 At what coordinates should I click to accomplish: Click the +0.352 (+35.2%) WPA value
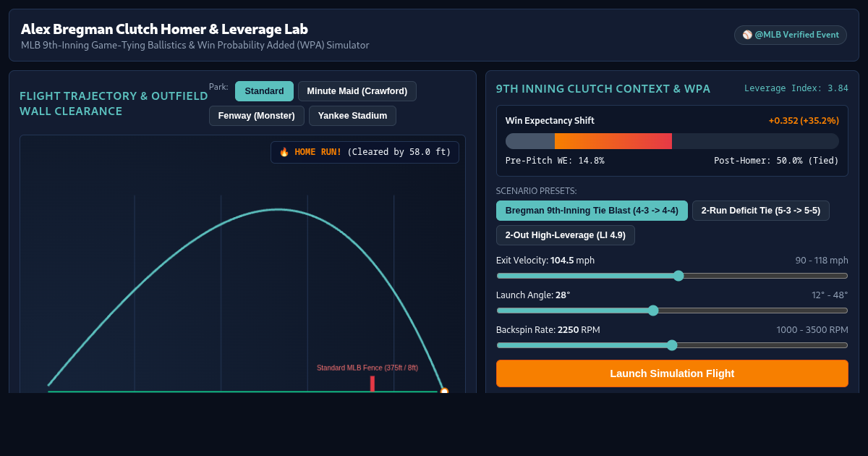tap(804, 121)
